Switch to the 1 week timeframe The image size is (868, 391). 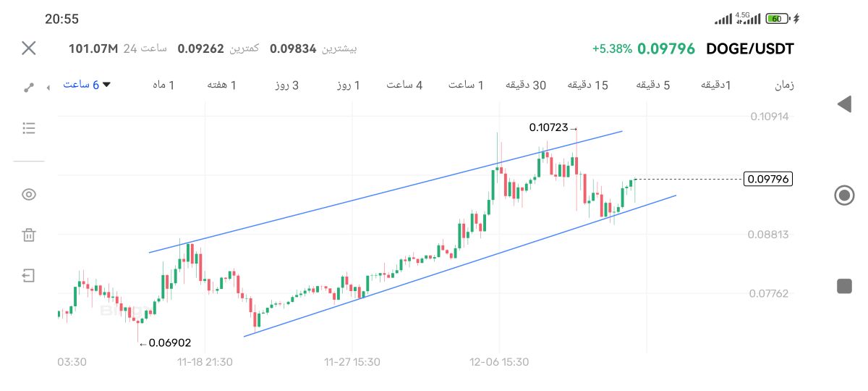[222, 85]
